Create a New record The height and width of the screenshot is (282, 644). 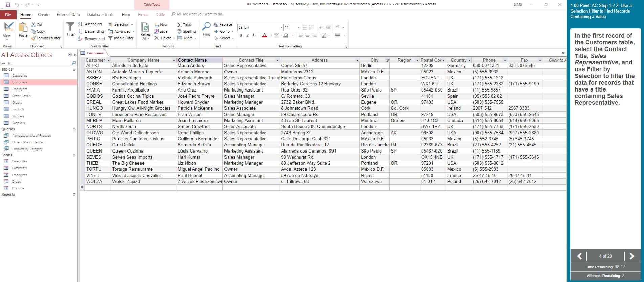161,25
